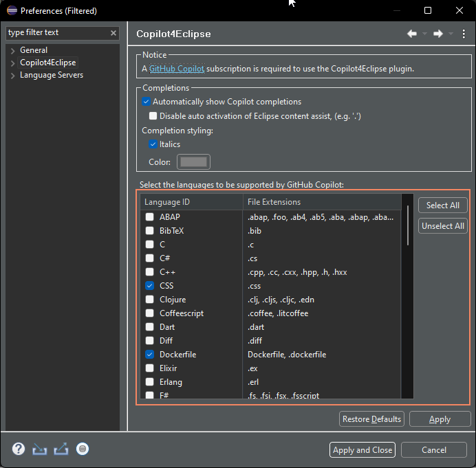This screenshot has width=476, height=468.
Task: Uncheck the Dockerfile language checkbox
Action: coord(150,354)
